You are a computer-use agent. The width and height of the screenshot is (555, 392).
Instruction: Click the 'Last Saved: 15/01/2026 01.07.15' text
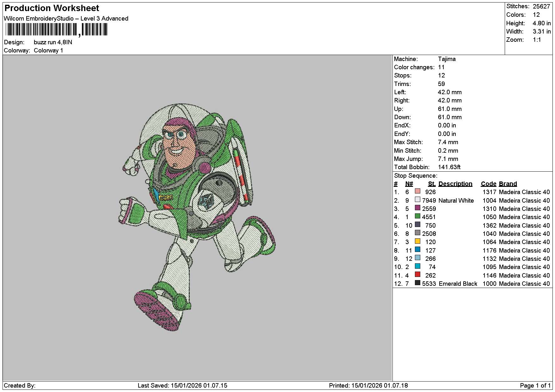point(182,386)
